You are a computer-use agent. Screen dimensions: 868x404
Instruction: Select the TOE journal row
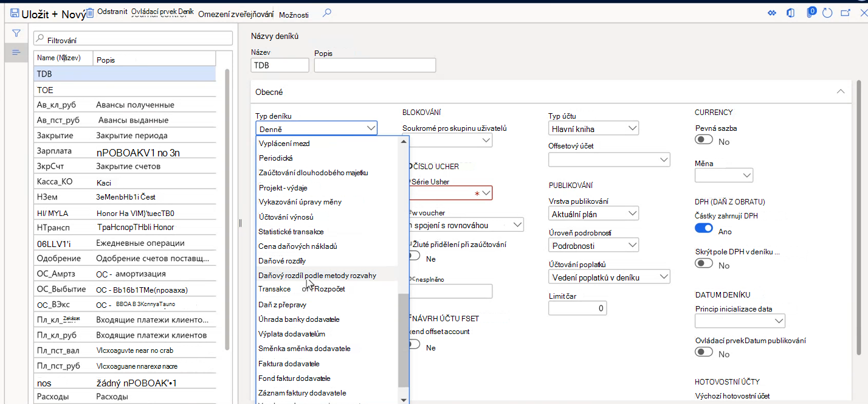[x=125, y=89]
